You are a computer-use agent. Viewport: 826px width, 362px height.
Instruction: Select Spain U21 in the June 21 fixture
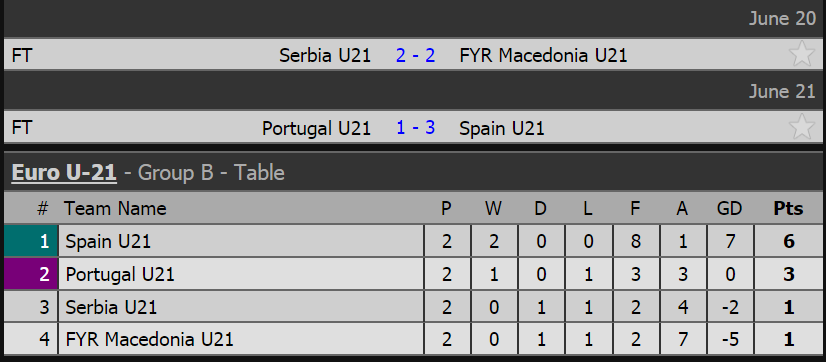pos(502,128)
